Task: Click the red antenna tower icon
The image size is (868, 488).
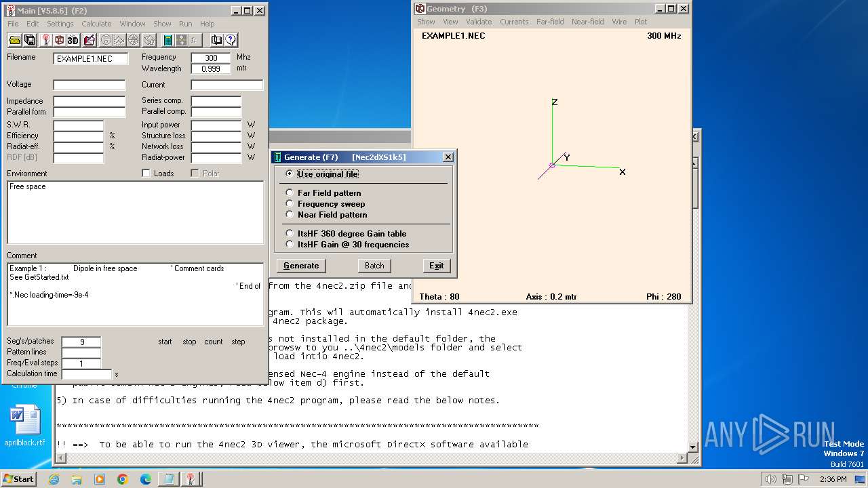Action: pyautogui.click(x=45, y=40)
